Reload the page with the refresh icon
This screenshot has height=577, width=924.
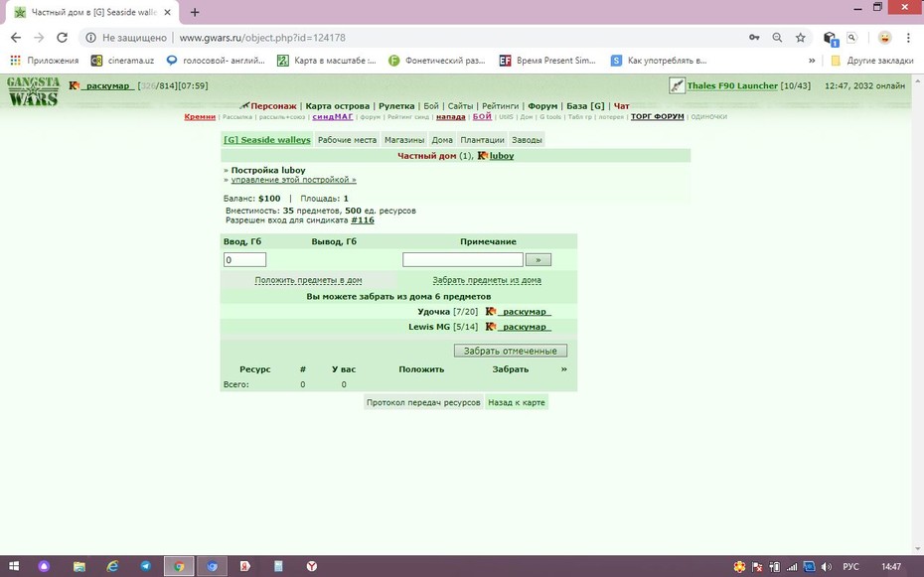(62, 38)
